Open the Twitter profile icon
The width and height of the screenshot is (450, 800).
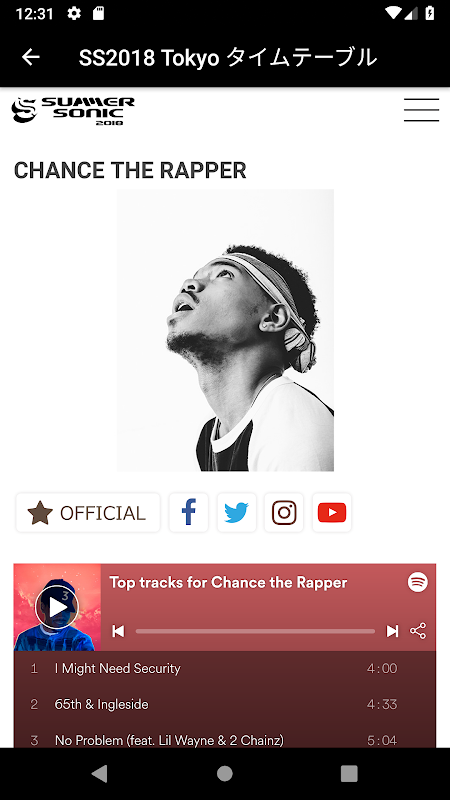(x=236, y=513)
